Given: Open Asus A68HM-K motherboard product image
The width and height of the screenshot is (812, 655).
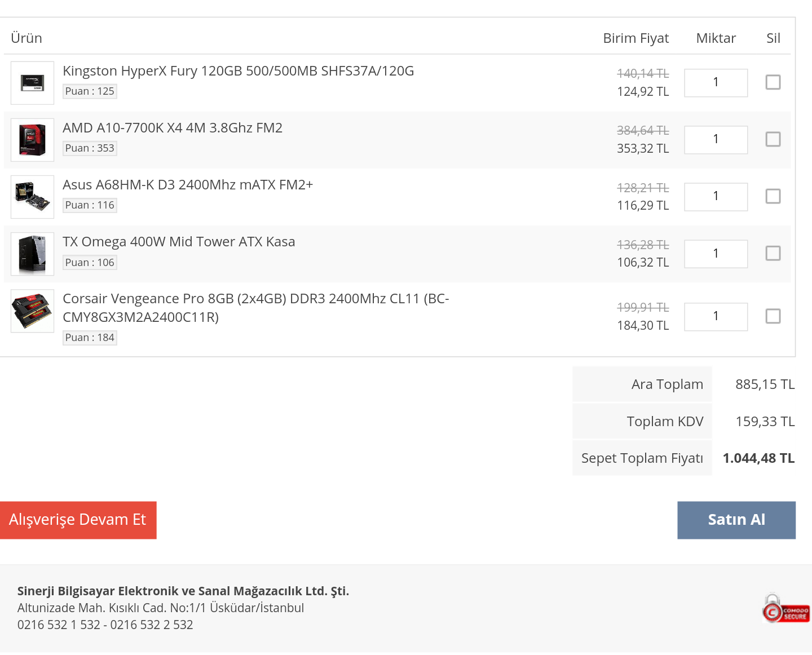Looking at the screenshot, I should coord(32,197).
